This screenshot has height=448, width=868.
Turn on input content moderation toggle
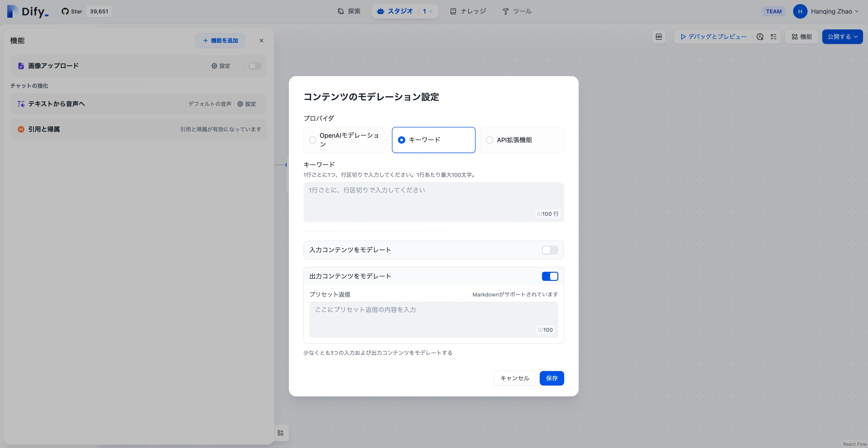[x=550, y=250]
